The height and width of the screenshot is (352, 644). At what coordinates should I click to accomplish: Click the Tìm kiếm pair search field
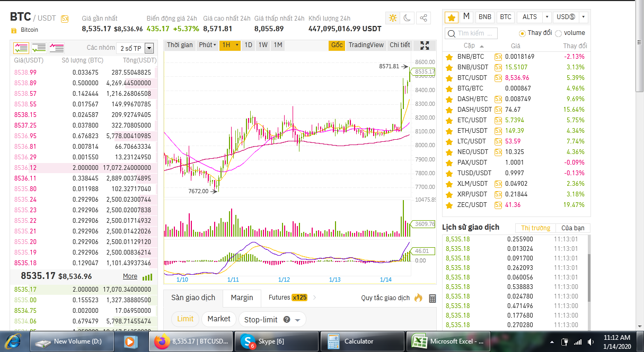(x=471, y=33)
